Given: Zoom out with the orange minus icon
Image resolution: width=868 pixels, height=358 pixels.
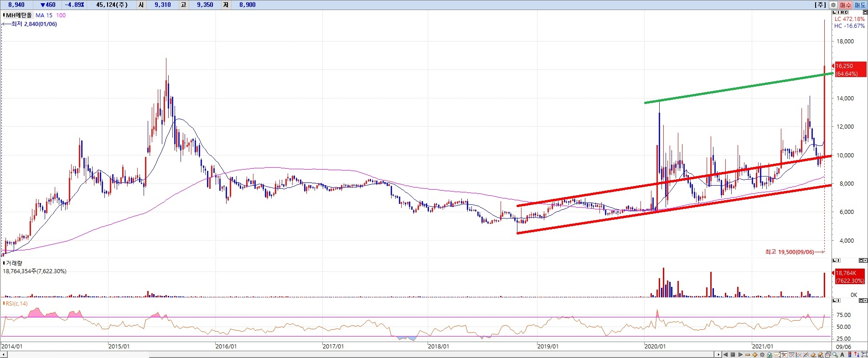Looking at the screenshot, I should tap(748, 354).
